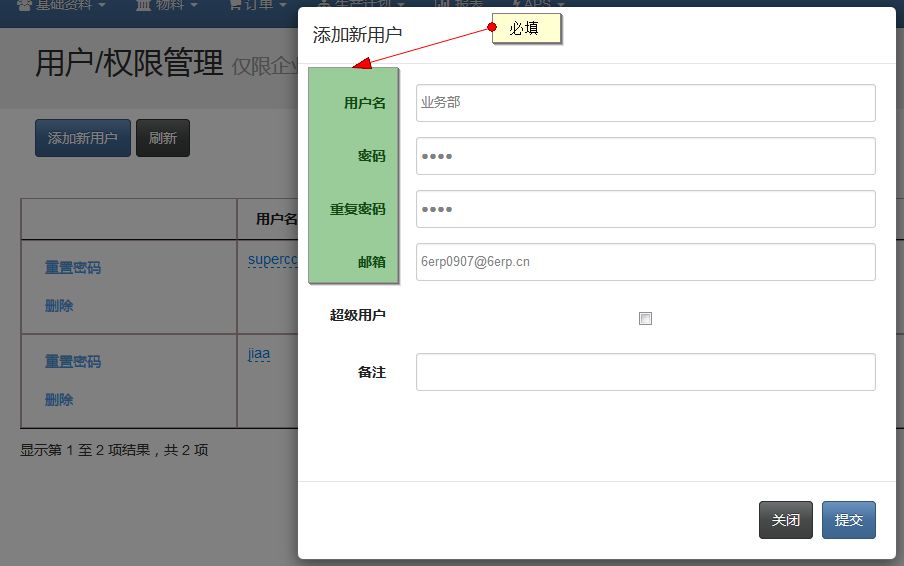Click the 用户名 input field
904x566 pixels.
click(x=645, y=103)
